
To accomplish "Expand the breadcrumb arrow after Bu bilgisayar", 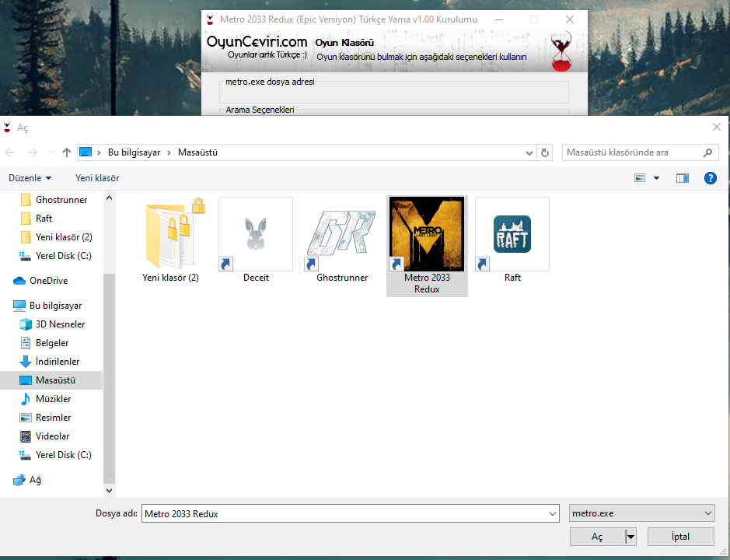I will (x=169, y=152).
